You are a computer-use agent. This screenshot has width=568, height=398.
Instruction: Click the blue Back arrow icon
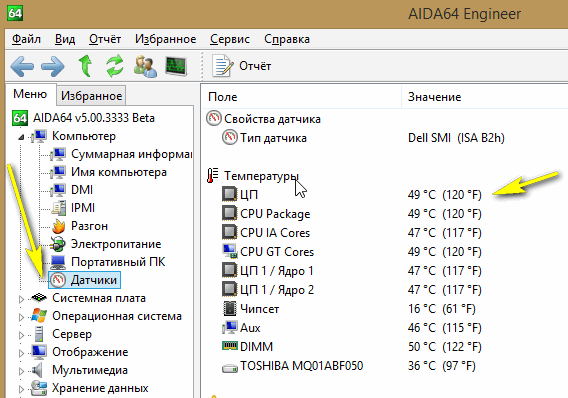(x=22, y=66)
